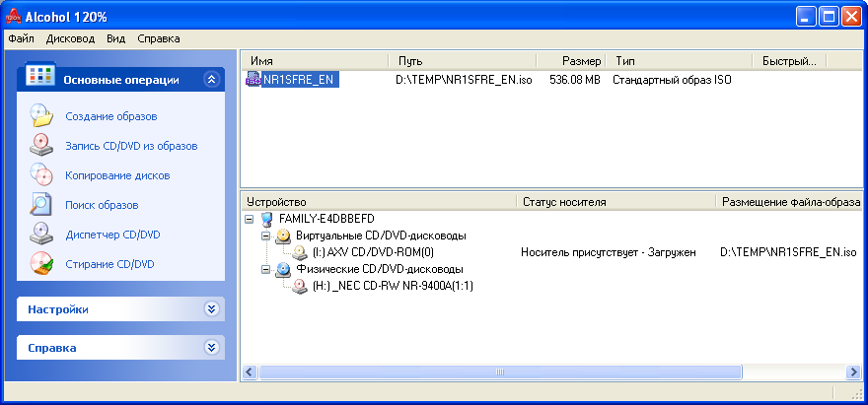The height and width of the screenshot is (405, 868).
Task: Click the Размещение файла-образа column header
Action: click(790, 202)
